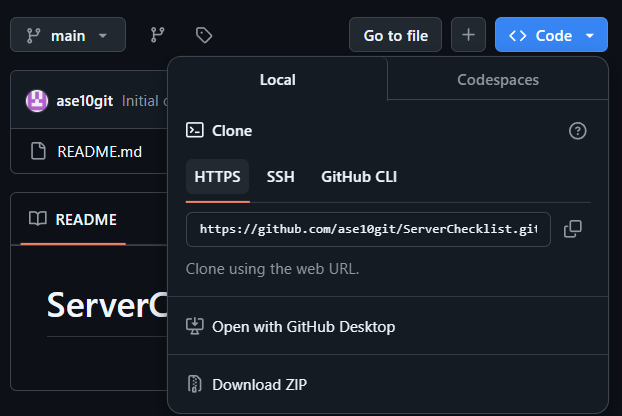Select the HTTPS clone tab
This screenshot has width=622, height=416.
point(217,177)
